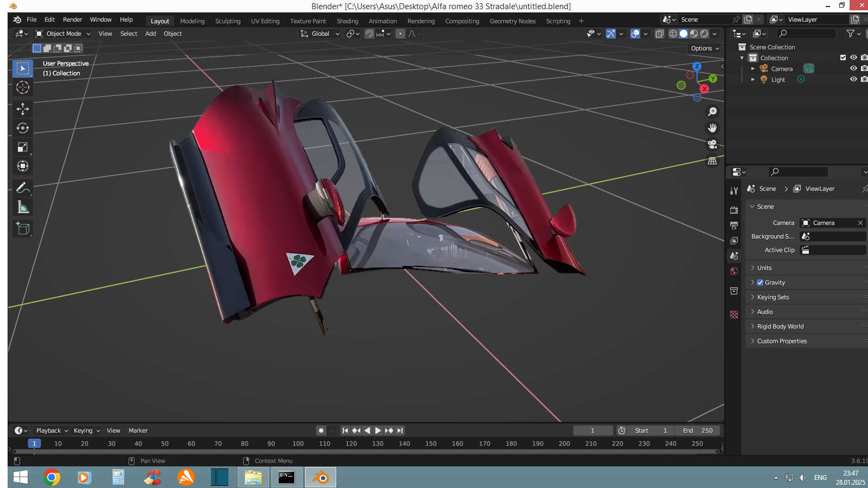Image resolution: width=868 pixels, height=488 pixels.
Task: Select the Rotate tool
Action: pos(23,128)
